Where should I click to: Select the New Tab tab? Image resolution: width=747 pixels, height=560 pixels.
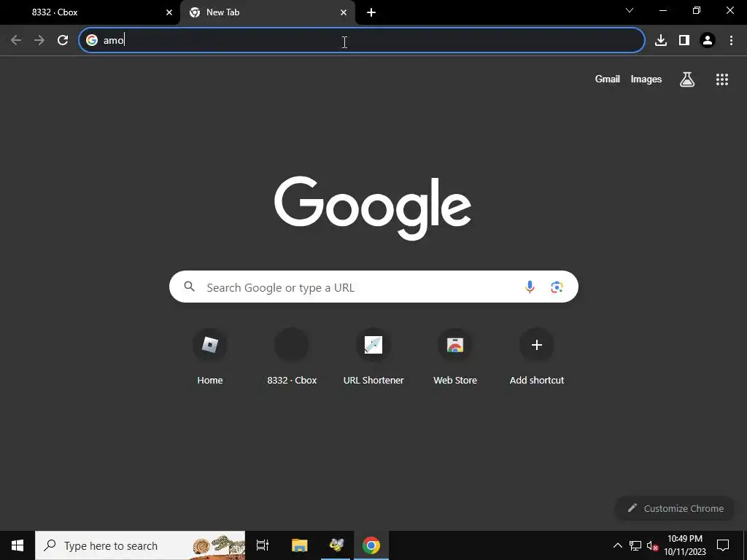(x=267, y=13)
